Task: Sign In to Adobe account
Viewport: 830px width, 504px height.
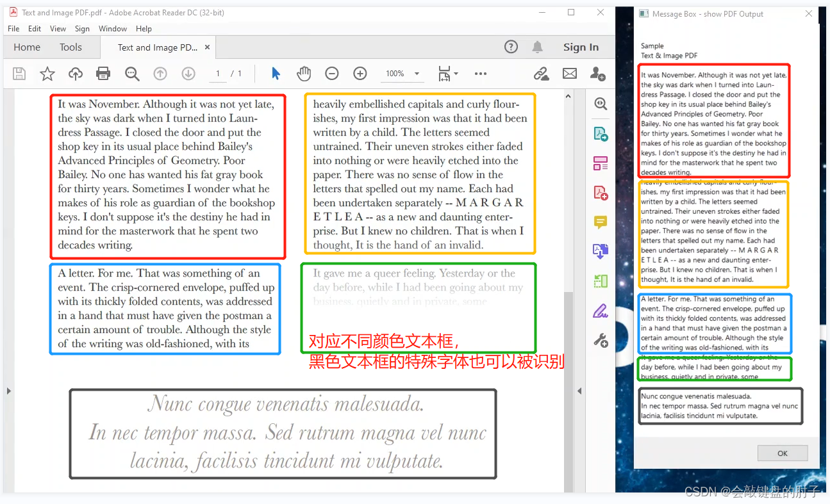Action: pyautogui.click(x=581, y=47)
